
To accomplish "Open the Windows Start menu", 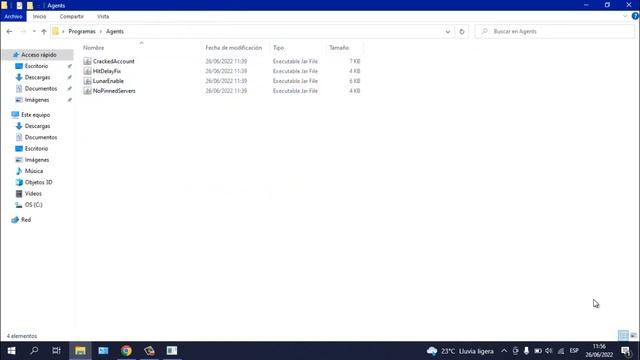I will [11, 351].
